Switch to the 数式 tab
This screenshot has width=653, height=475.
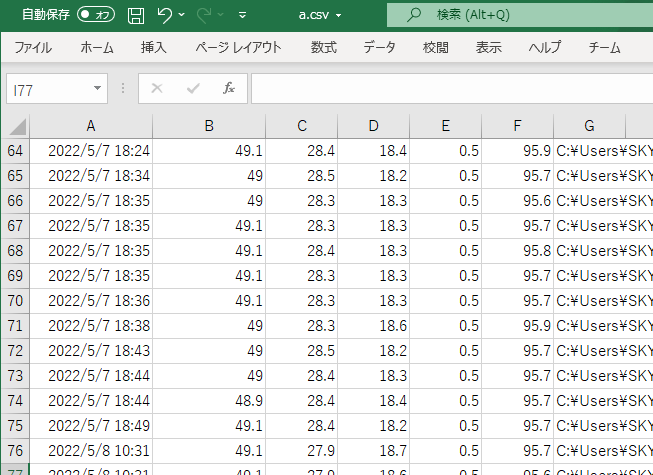(x=324, y=47)
